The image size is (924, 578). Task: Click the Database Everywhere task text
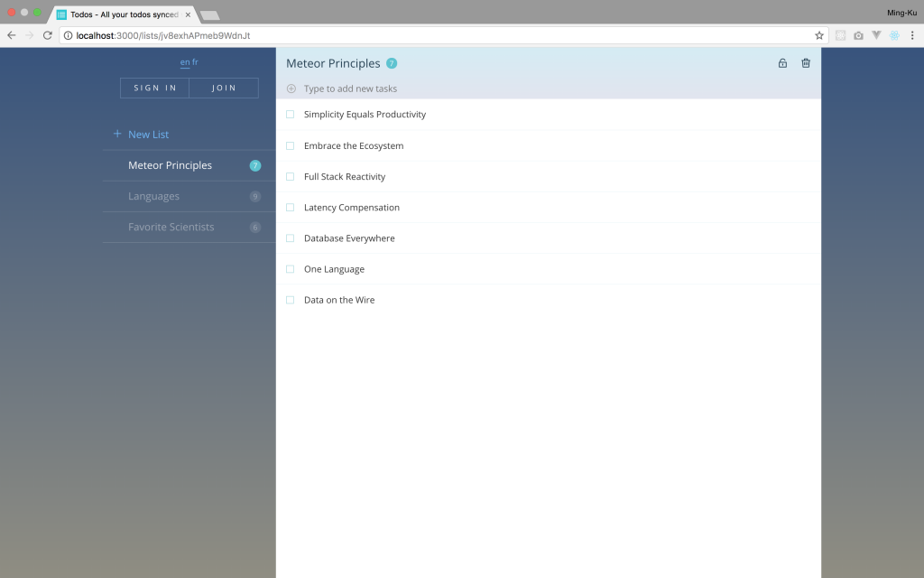pos(349,238)
